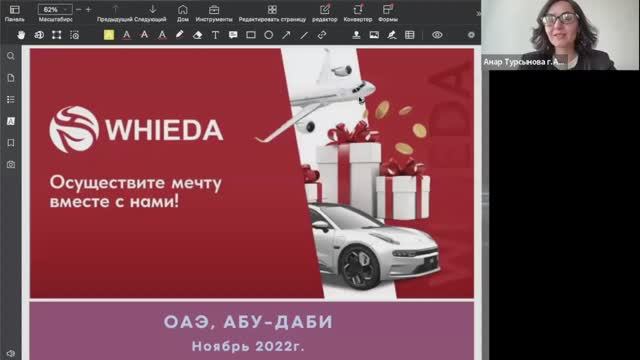Click the participant's webcam thumbnail
The height and width of the screenshot is (360, 640).
pyautogui.click(x=560, y=35)
